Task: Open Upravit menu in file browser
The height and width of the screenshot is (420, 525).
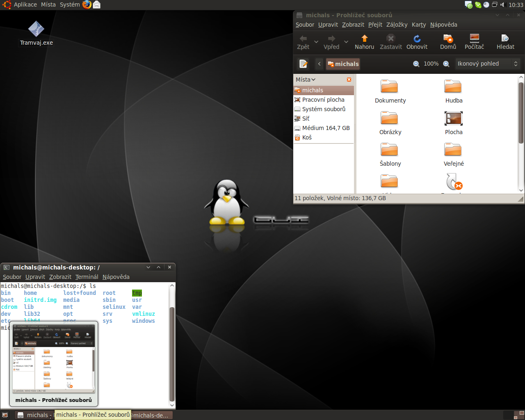Action: point(328,25)
